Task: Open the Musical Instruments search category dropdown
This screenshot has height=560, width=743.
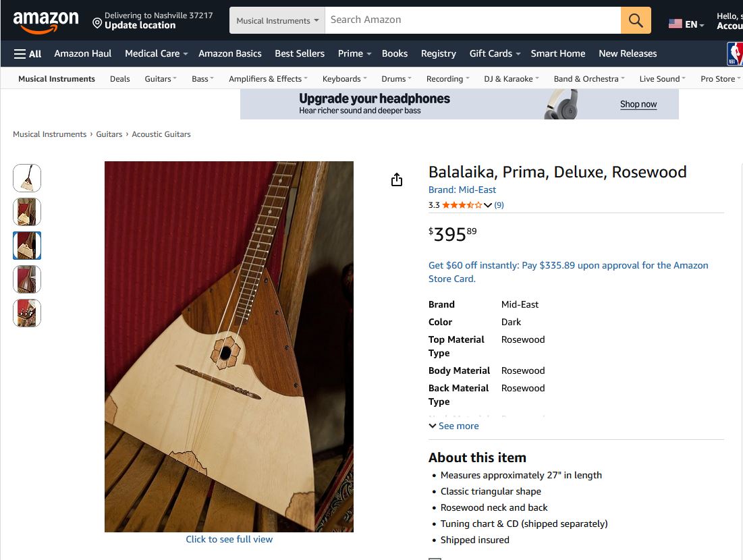Action: coord(277,21)
